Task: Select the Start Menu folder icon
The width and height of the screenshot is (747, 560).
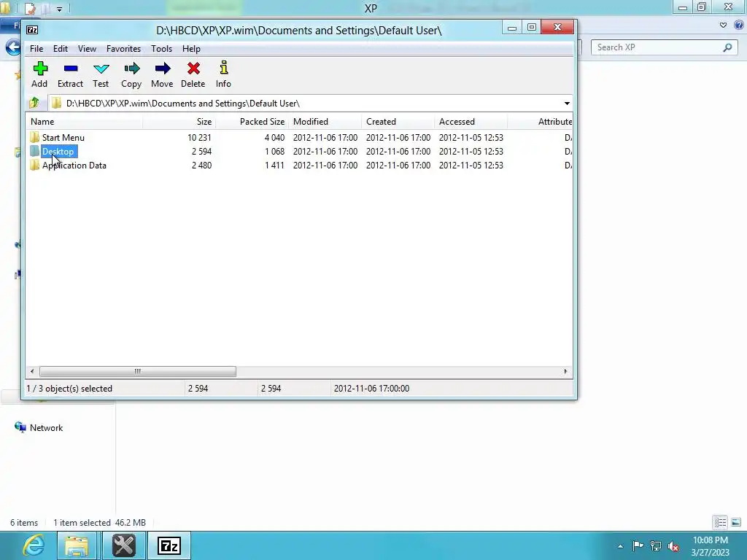Action: 34,138
